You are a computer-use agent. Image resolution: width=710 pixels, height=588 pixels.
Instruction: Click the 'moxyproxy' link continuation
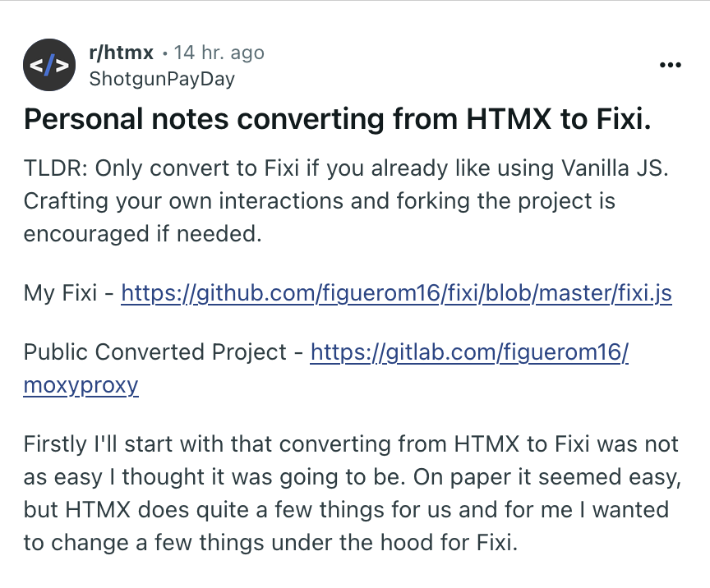pyautogui.click(x=81, y=385)
